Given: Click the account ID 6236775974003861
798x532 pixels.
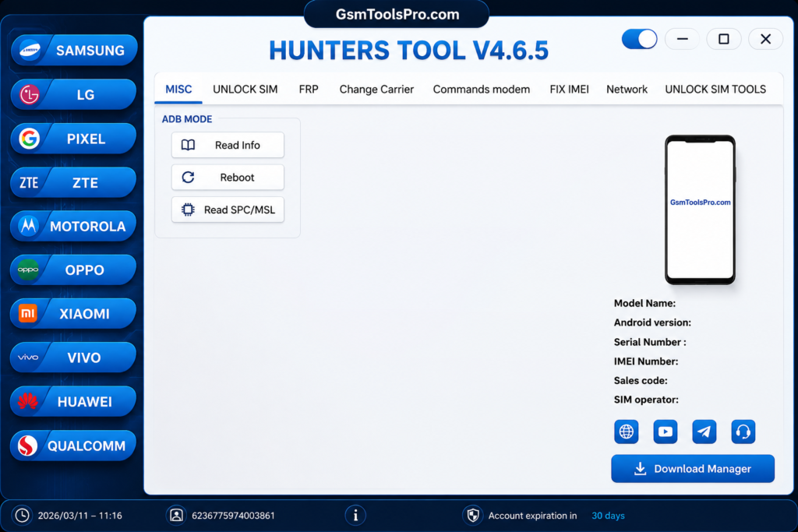Looking at the screenshot, I should [x=233, y=516].
